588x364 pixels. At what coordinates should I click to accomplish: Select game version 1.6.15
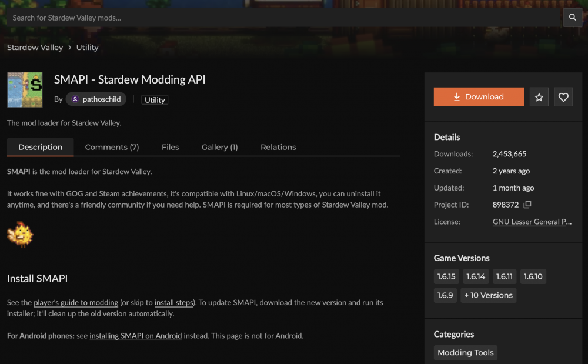446,276
